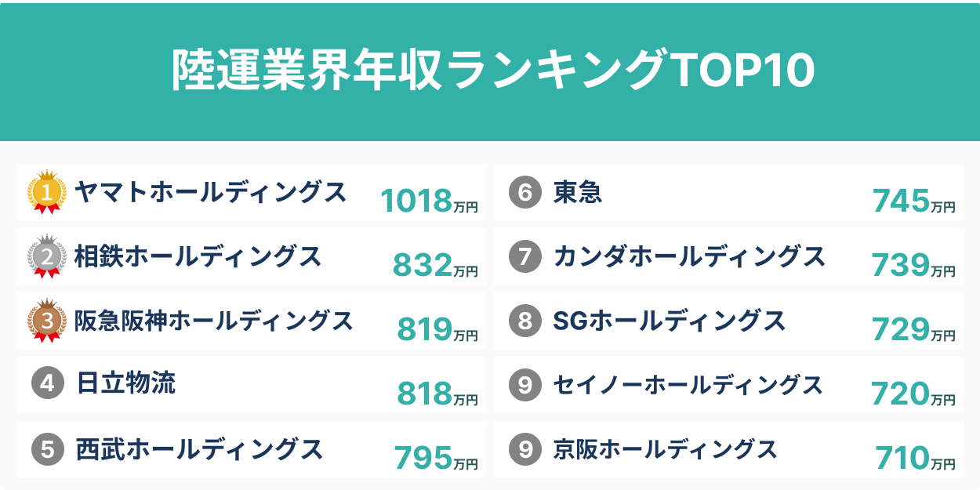Viewport: 980px width, 490px height.
Task: Select the 日立物流 company name
Action: point(125,384)
